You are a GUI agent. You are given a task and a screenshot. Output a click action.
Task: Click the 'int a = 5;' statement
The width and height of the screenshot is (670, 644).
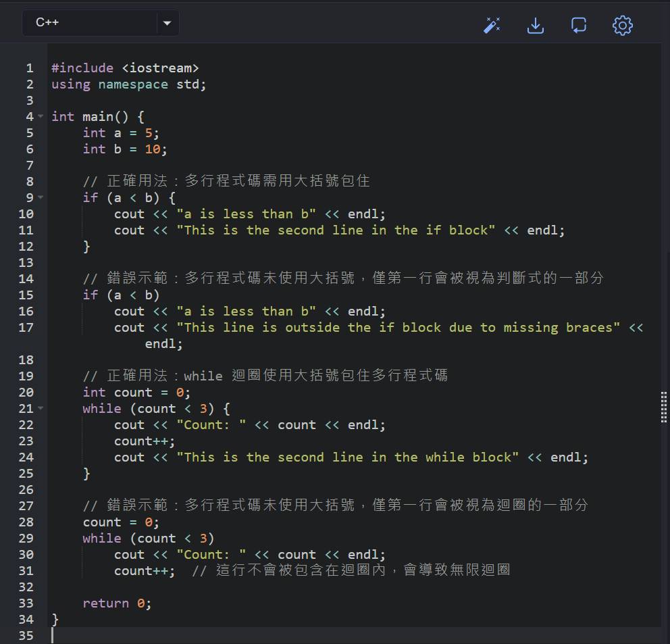click(121, 133)
